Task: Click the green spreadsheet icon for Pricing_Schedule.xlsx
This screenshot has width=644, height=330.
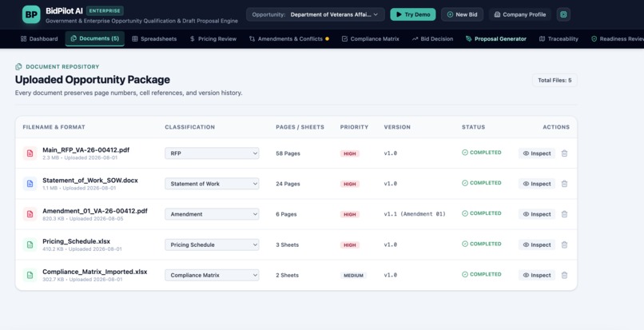Action: (x=30, y=245)
